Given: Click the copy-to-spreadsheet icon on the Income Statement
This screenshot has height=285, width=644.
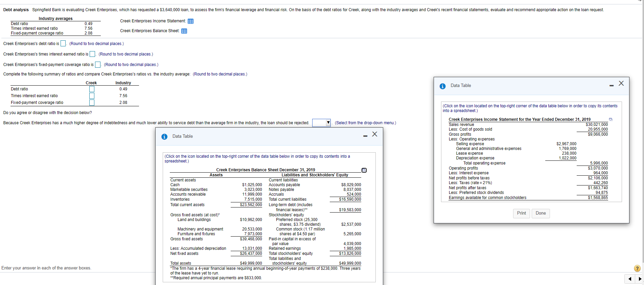Looking at the screenshot, I should coord(611,119).
